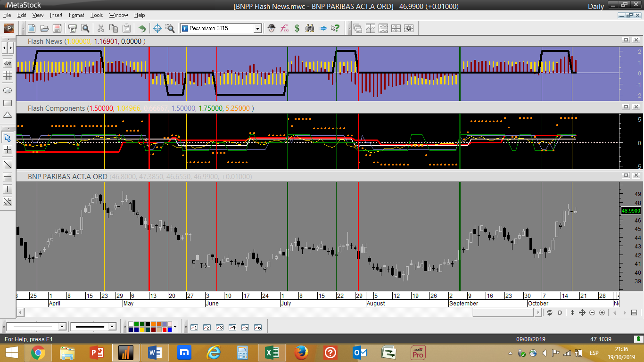Image resolution: width=644 pixels, height=362 pixels.
Task: Toggle the arrow pointer selection mode
Action: (8, 138)
